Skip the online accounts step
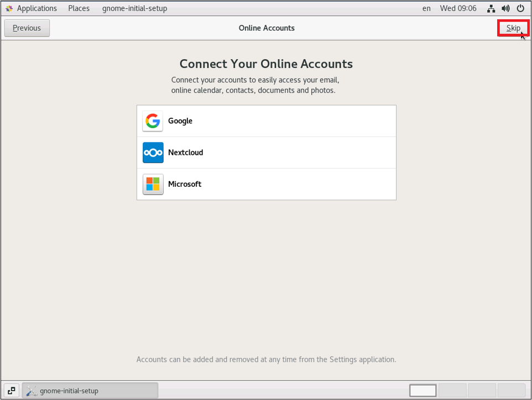Image resolution: width=532 pixels, height=400 pixels. click(x=513, y=28)
